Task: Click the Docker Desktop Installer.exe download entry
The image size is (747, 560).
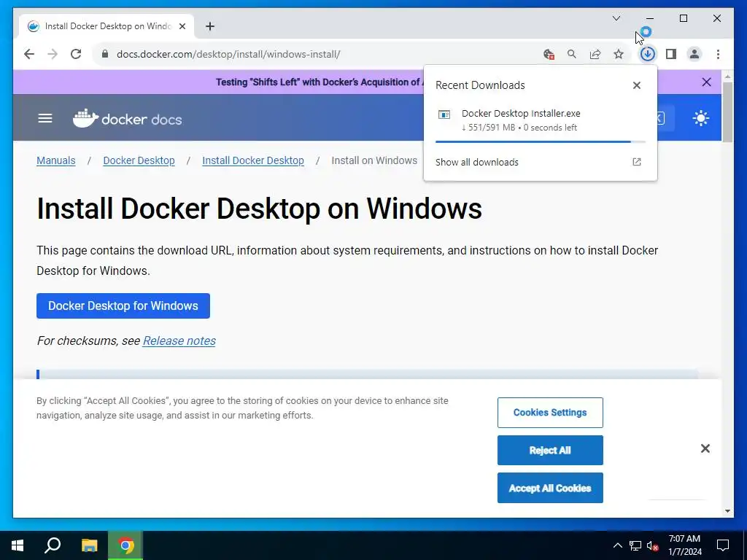Action: coord(541,120)
